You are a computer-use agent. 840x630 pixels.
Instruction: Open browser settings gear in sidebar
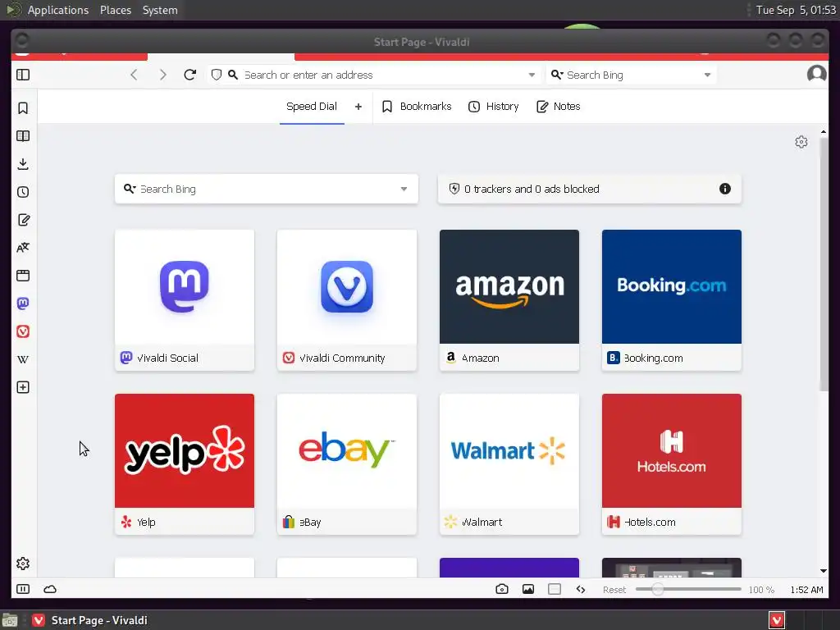[23, 564]
